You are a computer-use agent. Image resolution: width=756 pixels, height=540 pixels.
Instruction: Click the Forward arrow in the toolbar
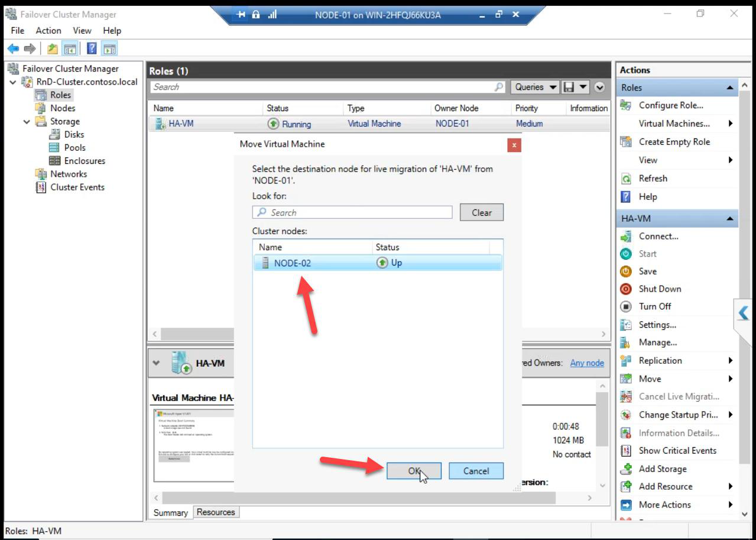29,49
